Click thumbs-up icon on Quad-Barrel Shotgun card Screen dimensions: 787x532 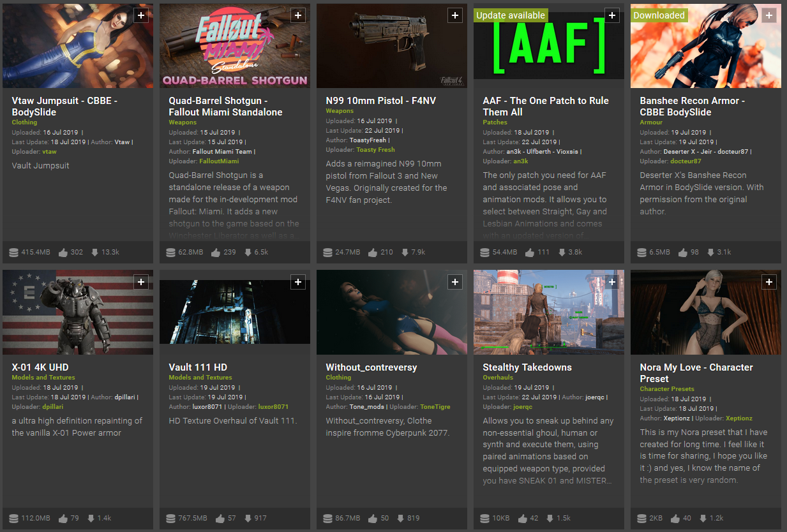point(216,252)
